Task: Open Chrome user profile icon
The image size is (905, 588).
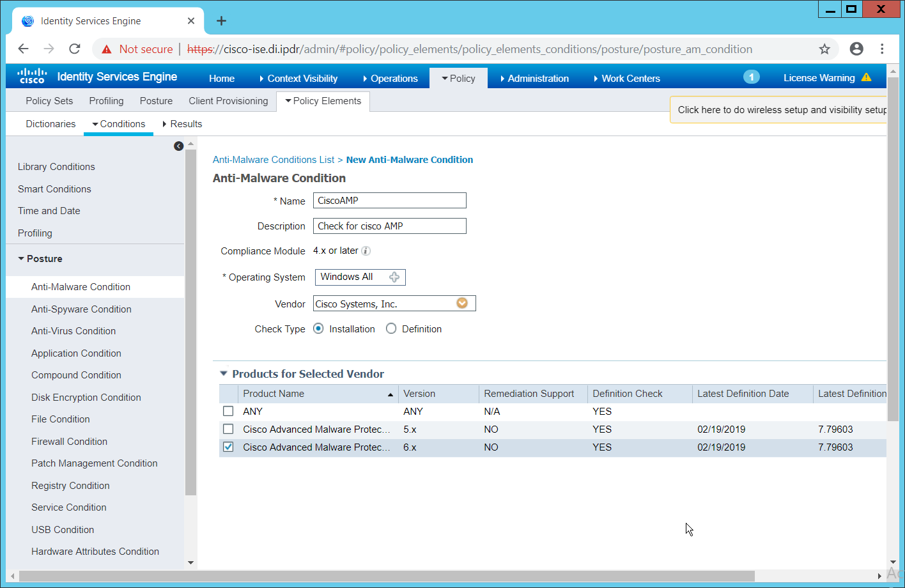Action: 856,49
